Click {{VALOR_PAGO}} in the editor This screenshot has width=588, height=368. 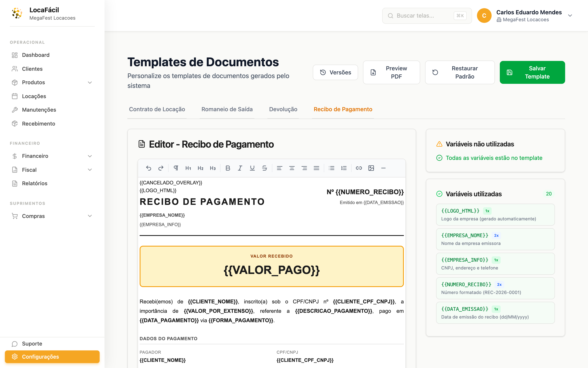[271, 270]
